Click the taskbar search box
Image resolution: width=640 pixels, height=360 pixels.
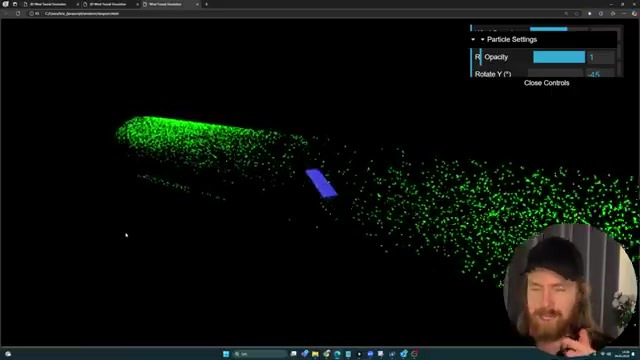point(260,354)
